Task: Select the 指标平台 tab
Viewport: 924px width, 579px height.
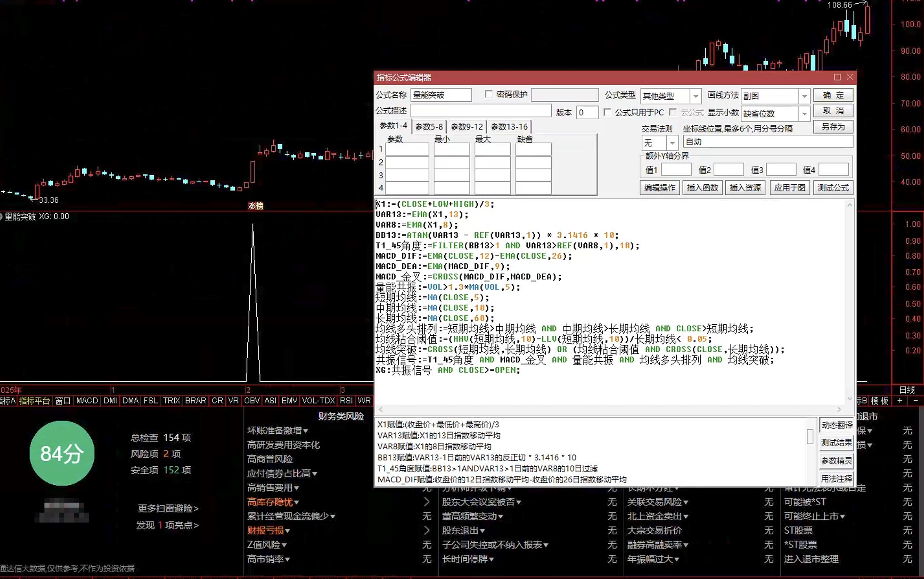Action: pyautogui.click(x=35, y=401)
